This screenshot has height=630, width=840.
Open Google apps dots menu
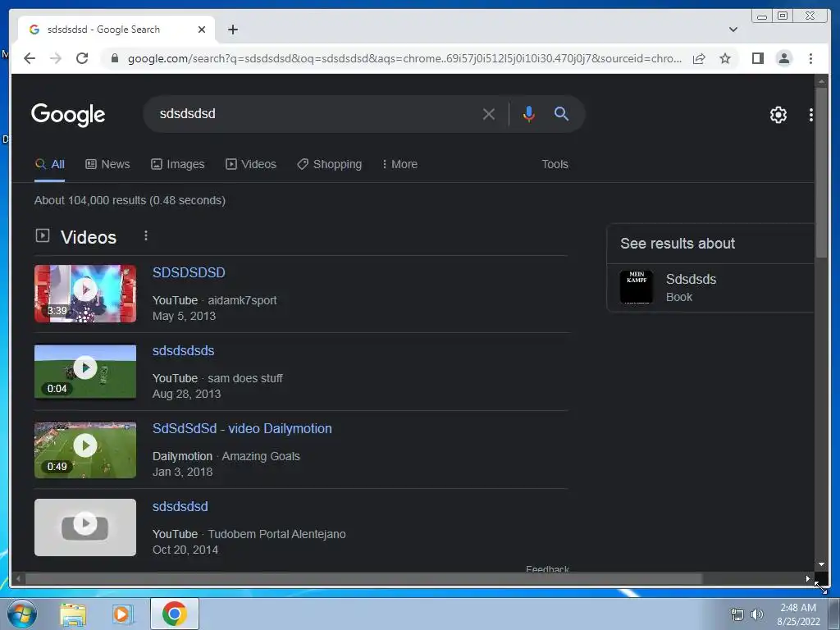pyautogui.click(x=810, y=115)
